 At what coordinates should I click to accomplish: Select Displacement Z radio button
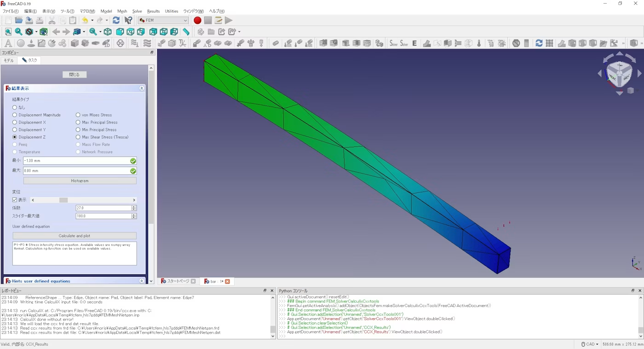coord(15,137)
